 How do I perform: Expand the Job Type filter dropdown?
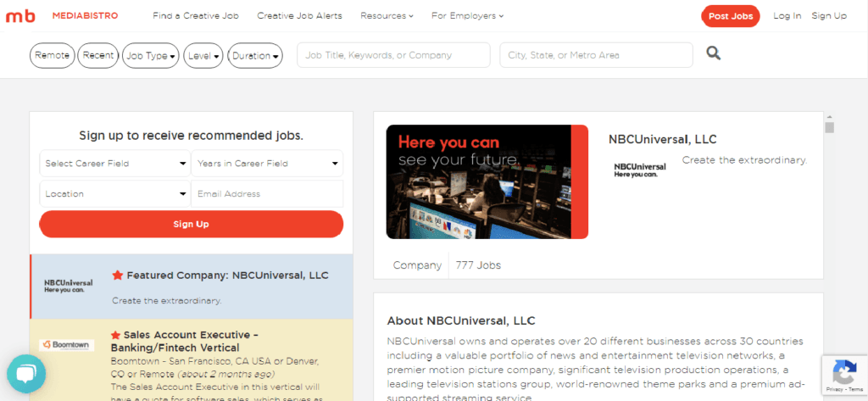point(151,56)
